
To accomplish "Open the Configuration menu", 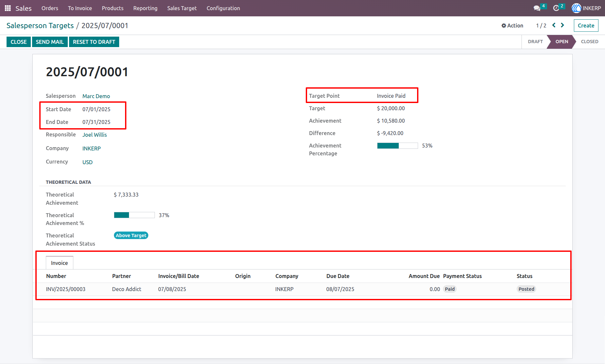I will click(223, 8).
